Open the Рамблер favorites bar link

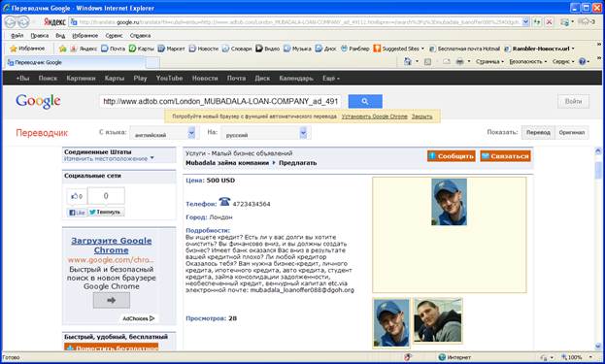click(x=354, y=49)
